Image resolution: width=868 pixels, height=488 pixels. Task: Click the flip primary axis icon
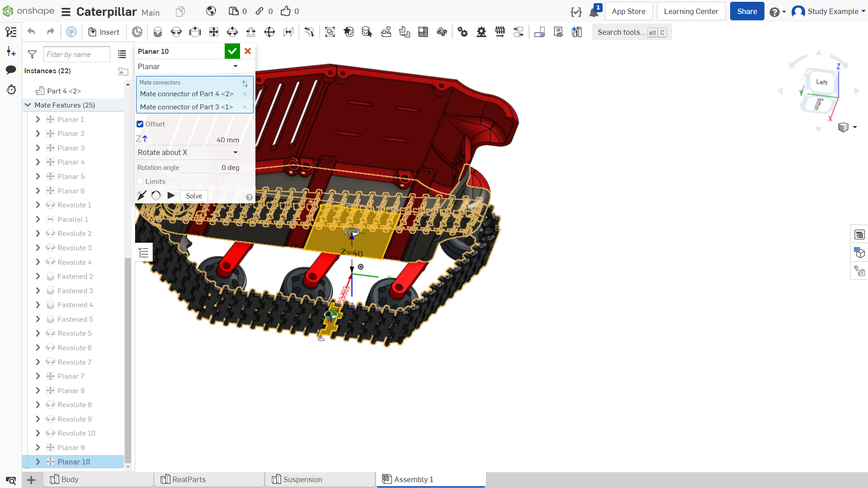tap(142, 196)
